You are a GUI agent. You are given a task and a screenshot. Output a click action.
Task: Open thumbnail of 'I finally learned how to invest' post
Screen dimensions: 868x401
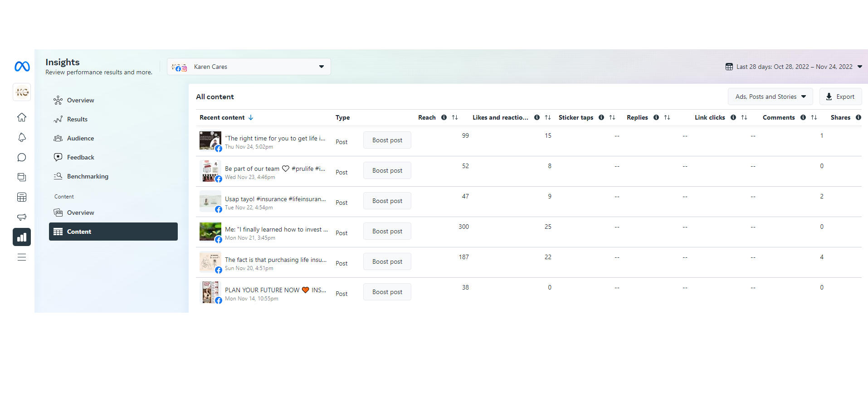pyautogui.click(x=210, y=232)
